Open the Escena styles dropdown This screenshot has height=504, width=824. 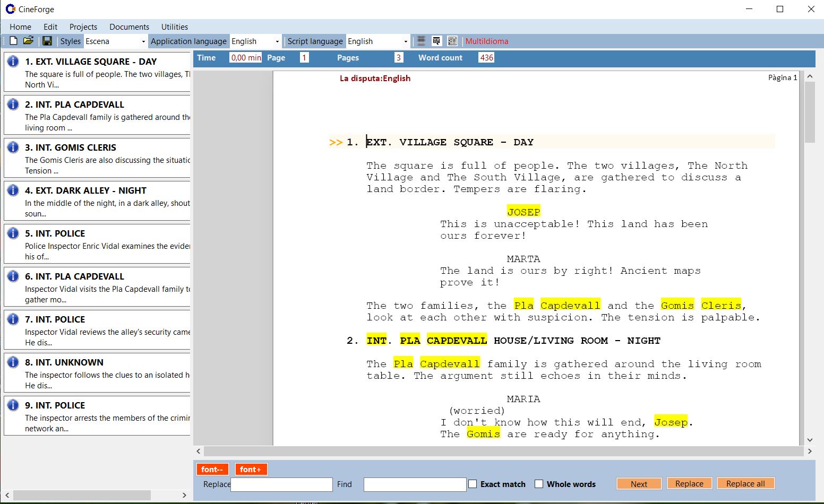pos(143,41)
